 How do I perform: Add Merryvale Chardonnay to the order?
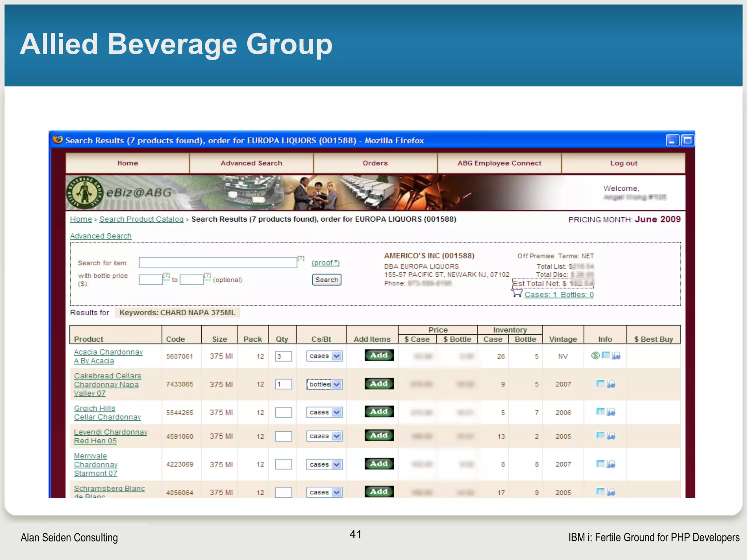(x=379, y=464)
